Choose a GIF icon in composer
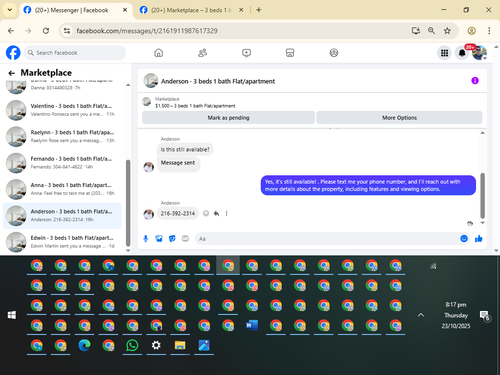The height and width of the screenshot is (375, 500). click(x=185, y=239)
